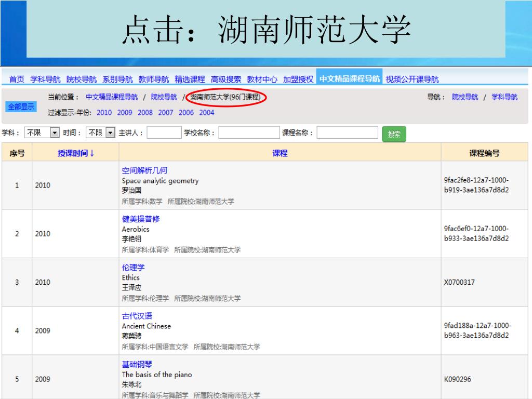Focus the 主讲人 input field
Viewport: 532px width, 399px height.
tap(164, 132)
